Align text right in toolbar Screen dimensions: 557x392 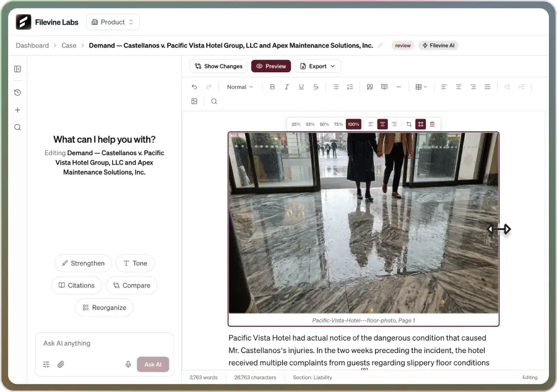pyautogui.click(x=473, y=87)
